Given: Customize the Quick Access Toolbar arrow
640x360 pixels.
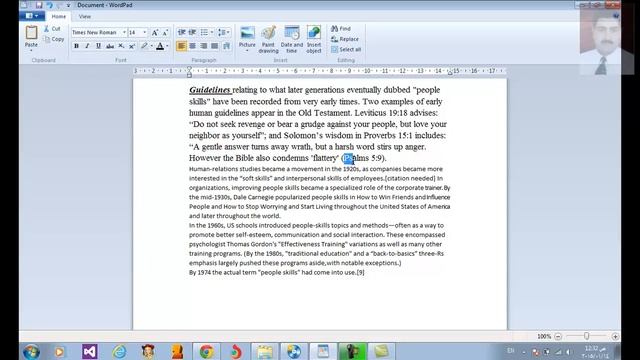Looking at the screenshot, I should (x=68, y=5).
